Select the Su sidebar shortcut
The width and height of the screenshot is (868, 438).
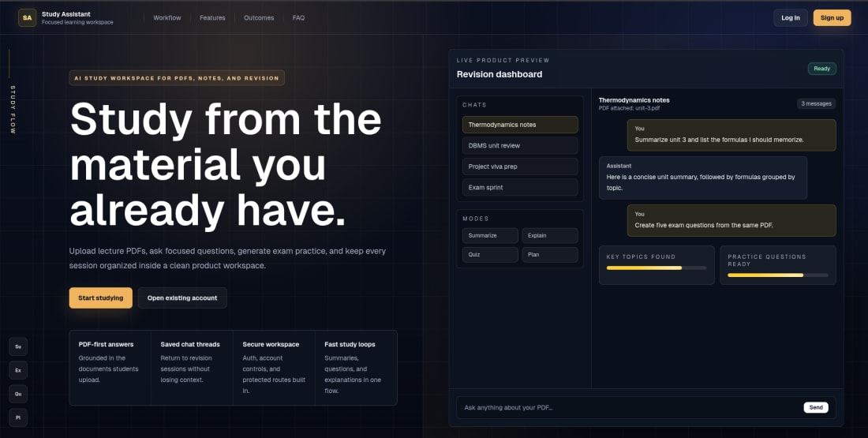tap(18, 346)
